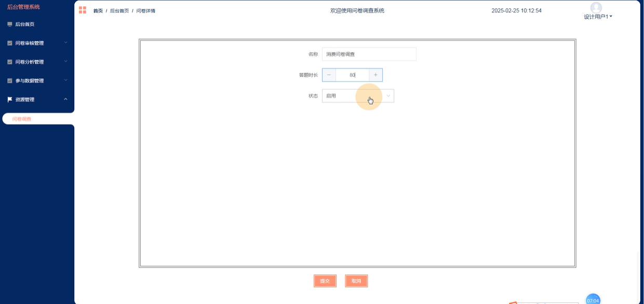
Task: Collapse the 资源管理 chevron
Action: click(x=65, y=99)
